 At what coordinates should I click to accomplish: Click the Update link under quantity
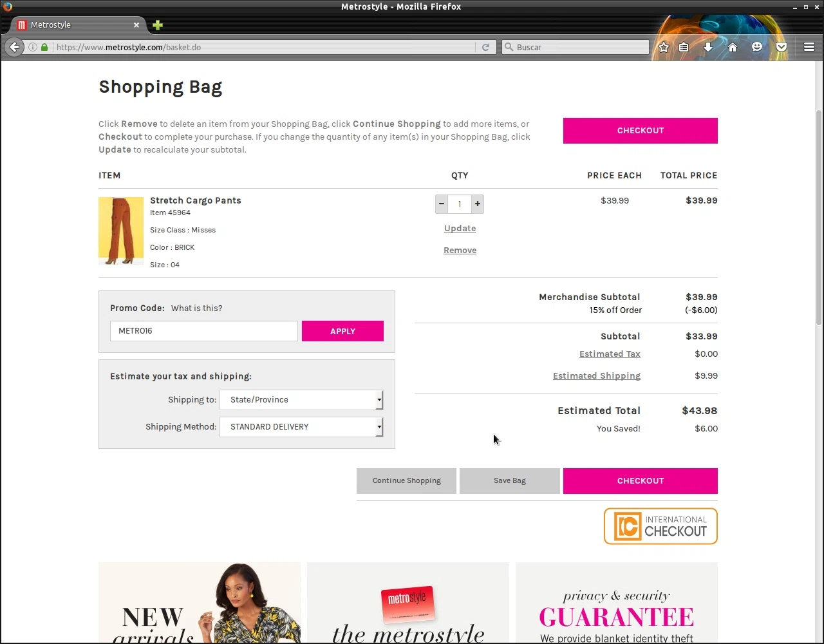pyautogui.click(x=460, y=229)
